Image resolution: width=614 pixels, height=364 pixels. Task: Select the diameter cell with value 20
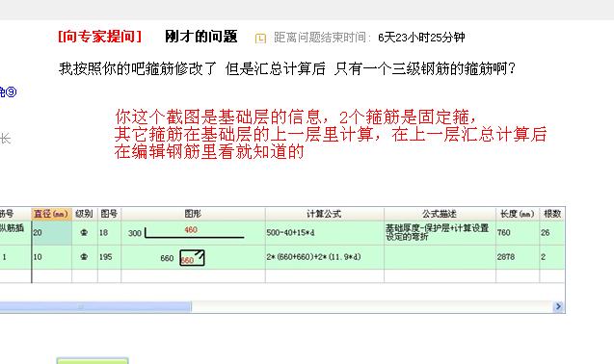52,232
